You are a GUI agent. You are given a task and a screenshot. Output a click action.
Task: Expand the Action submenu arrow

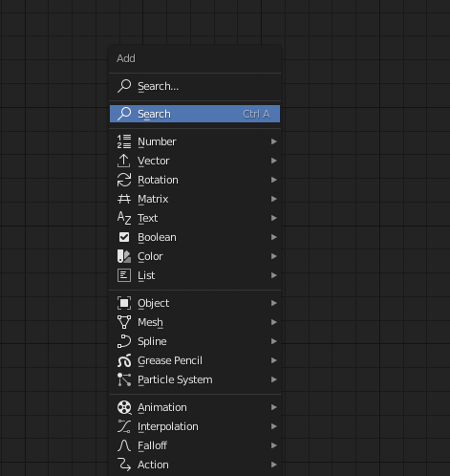(x=273, y=465)
